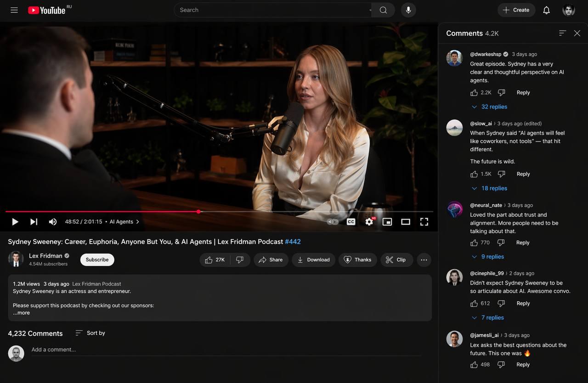Open @jamesli_ai username link
The image size is (588, 383).
tap(484, 335)
